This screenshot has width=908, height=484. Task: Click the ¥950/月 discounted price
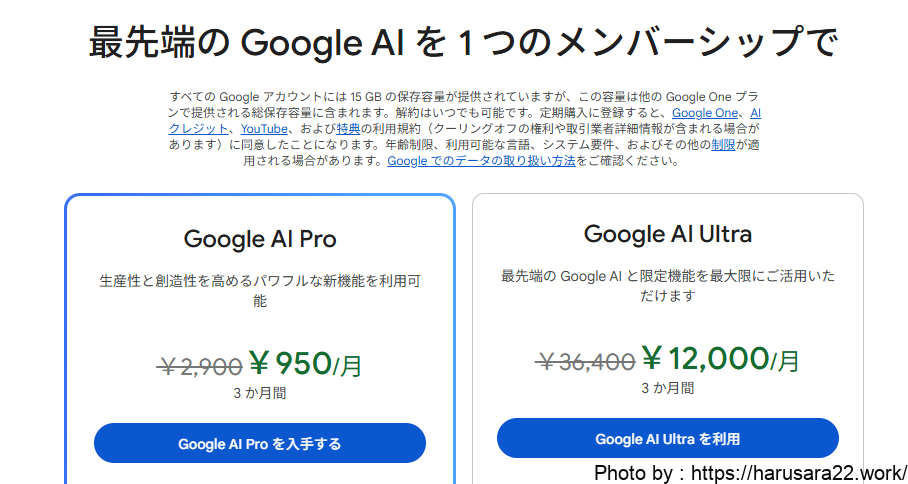pos(305,364)
